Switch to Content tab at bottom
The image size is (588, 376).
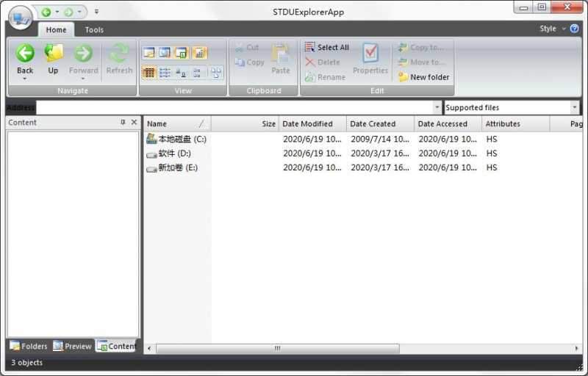pyautogui.click(x=116, y=346)
